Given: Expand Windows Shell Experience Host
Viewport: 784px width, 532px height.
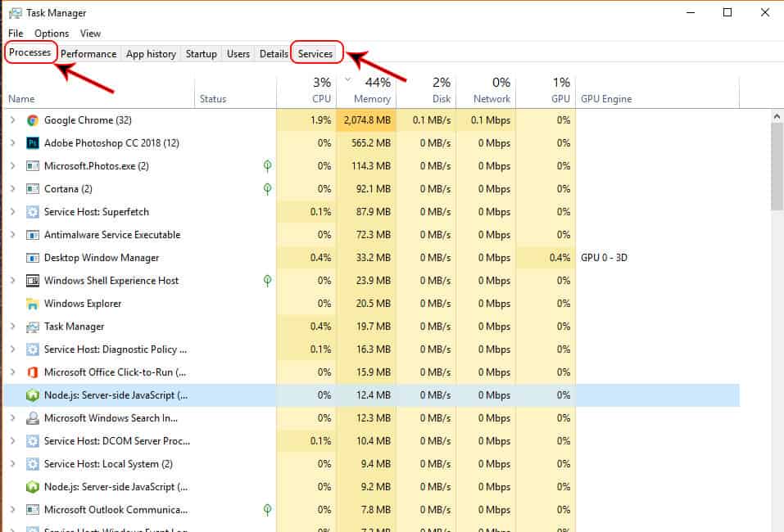Looking at the screenshot, I should [x=13, y=281].
